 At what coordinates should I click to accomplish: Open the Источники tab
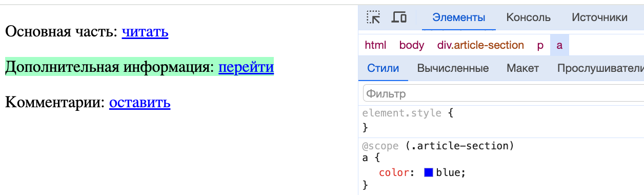click(x=599, y=17)
